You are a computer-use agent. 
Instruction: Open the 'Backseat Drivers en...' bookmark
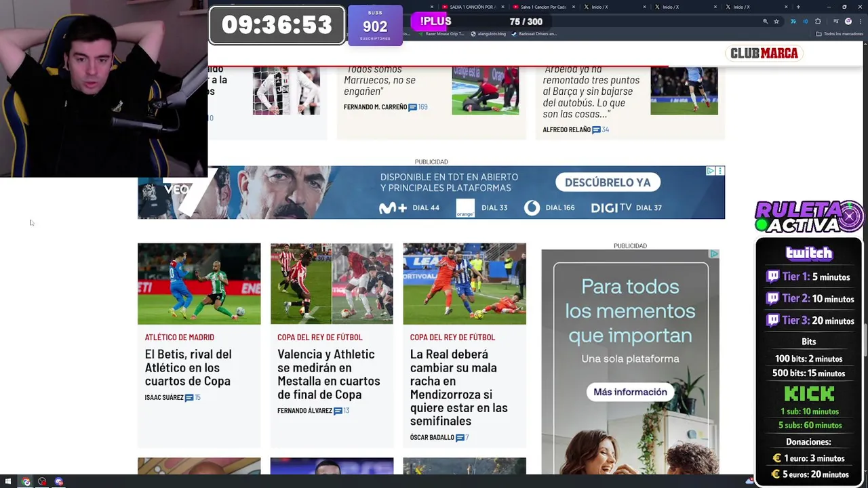coord(534,33)
